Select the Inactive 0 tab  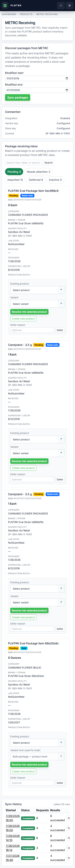click(x=55, y=180)
